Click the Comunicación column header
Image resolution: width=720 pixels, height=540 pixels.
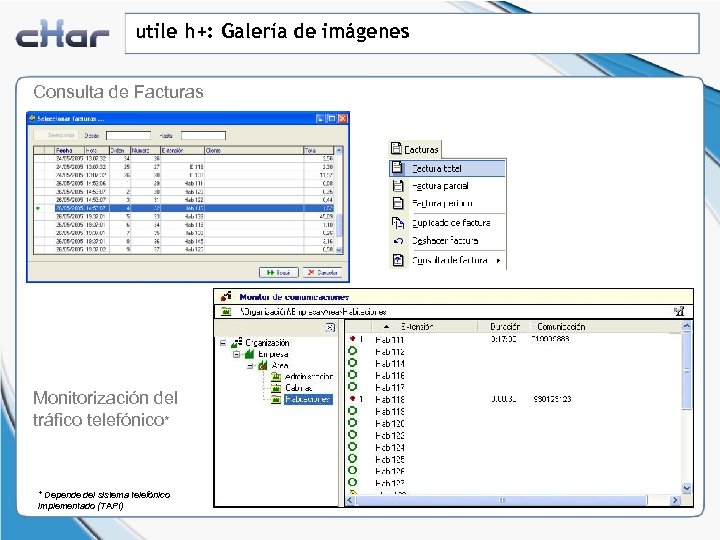561,326
